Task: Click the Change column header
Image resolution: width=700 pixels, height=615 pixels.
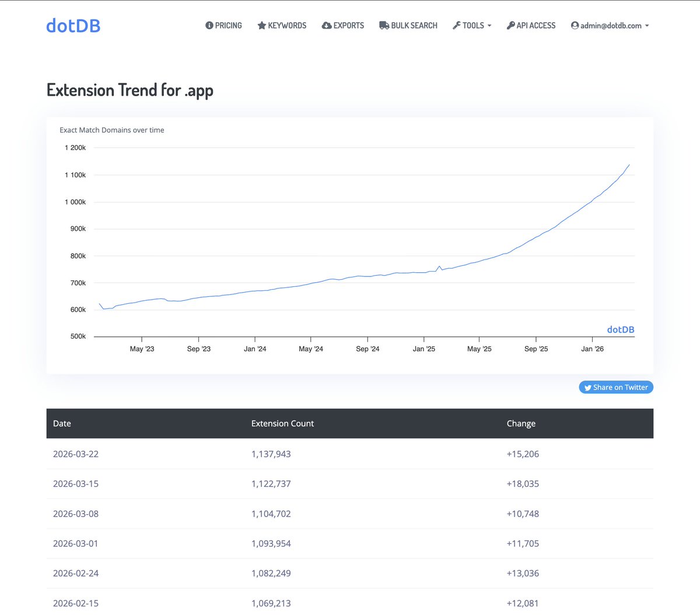Action: (x=521, y=424)
